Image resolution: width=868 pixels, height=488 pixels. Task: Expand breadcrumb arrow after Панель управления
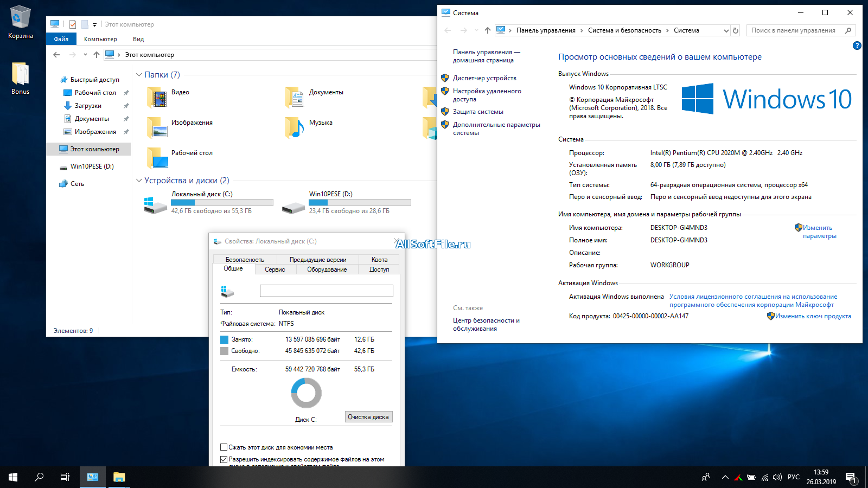click(x=582, y=31)
